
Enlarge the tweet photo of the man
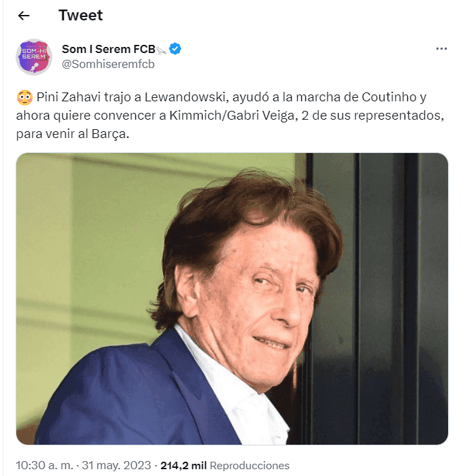[x=232, y=299]
